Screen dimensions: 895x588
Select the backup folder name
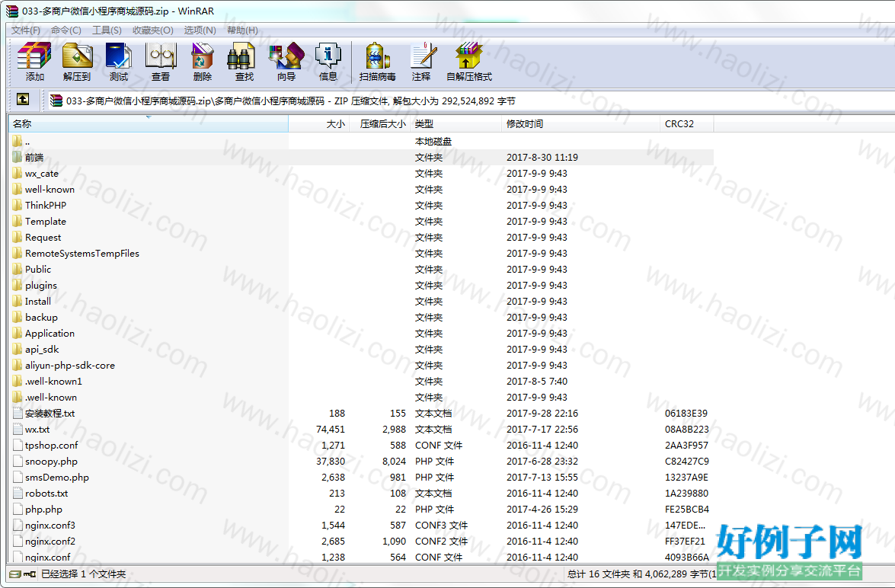pos(41,317)
